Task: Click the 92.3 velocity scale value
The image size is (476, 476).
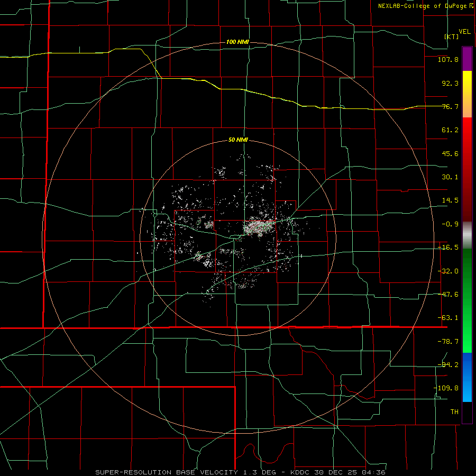Action: click(450, 83)
